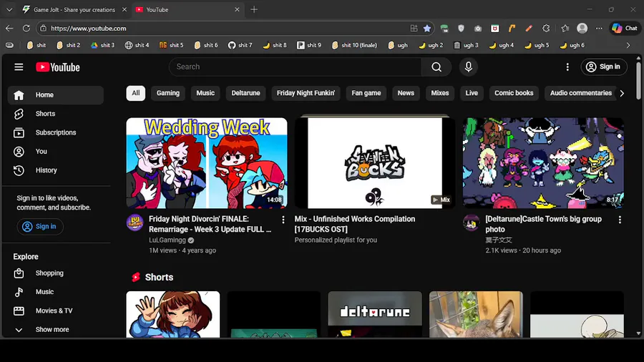Open LuLGamingg channel link
The image size is (644, 362).
click(167, 240)
